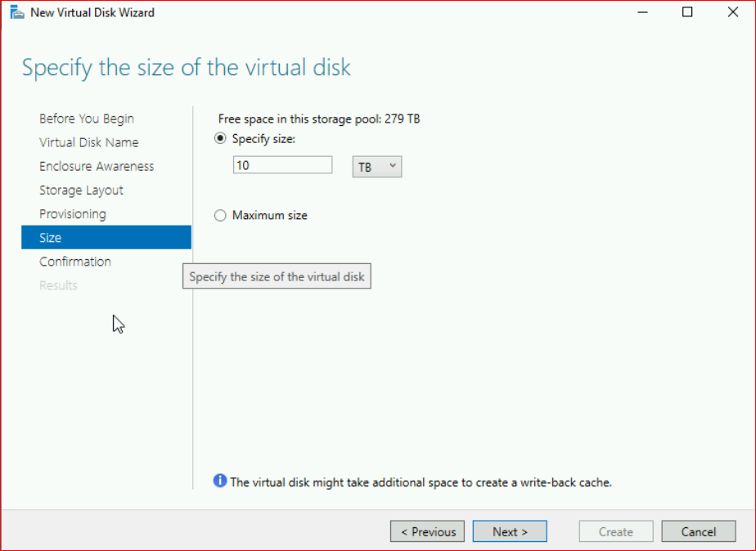Click the highlighted Size step
Viewport: 756px width, 551px height.
[106, 238]
